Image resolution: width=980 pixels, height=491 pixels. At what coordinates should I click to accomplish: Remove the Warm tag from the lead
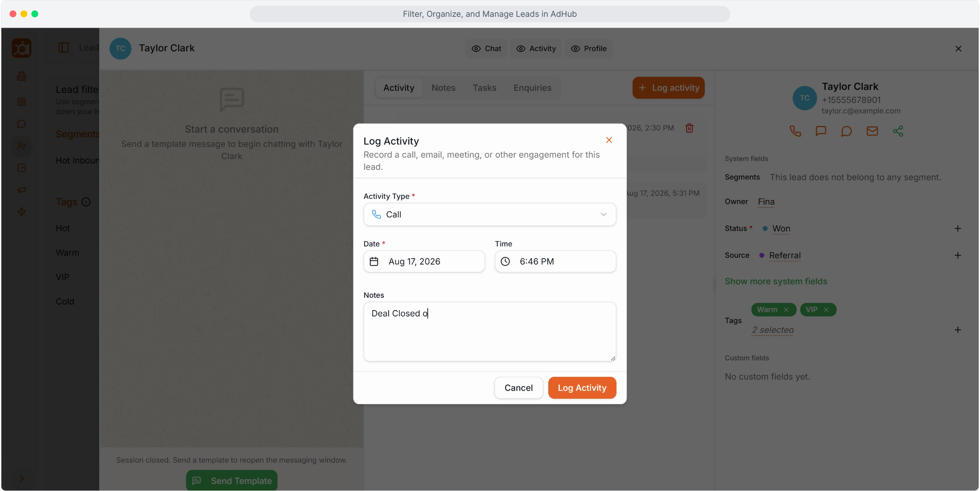(786, 310)
